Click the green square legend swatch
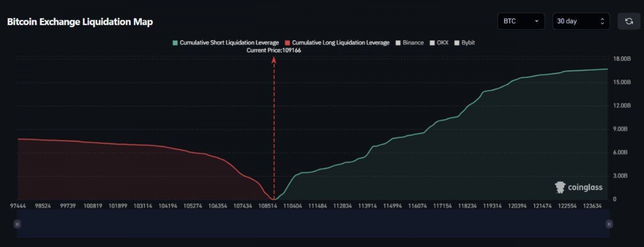Image resolution: width=644 pixels, height=247 pixels. coord(175,43)
